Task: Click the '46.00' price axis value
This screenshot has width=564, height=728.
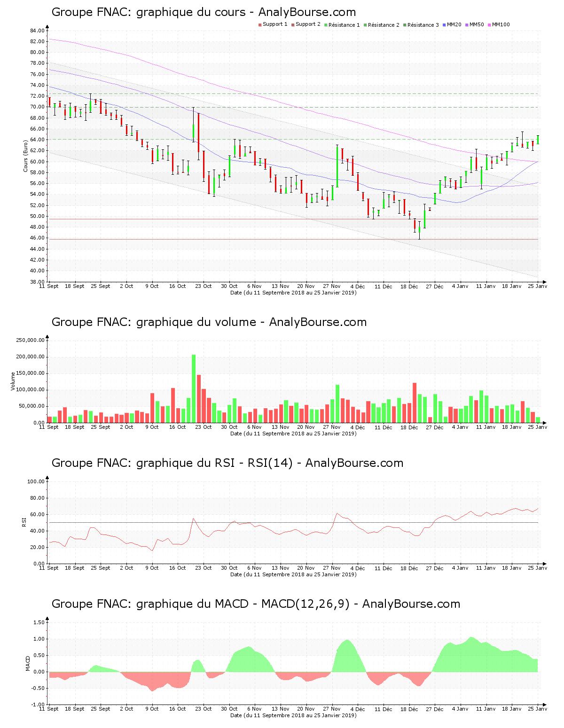Action: [37, 238]
